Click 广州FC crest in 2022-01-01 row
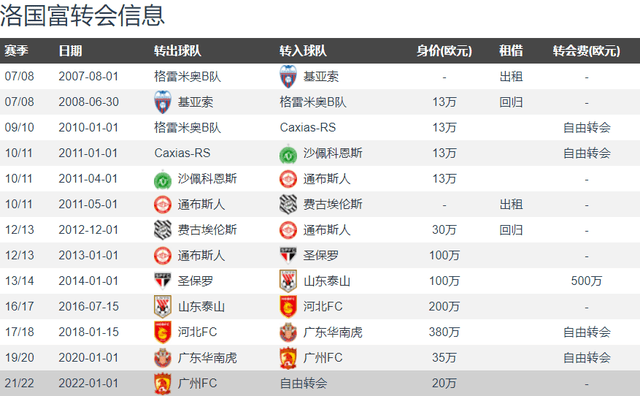Image resolution: width=640 pixels, height=396 pixels. click(x=162, y=384)
